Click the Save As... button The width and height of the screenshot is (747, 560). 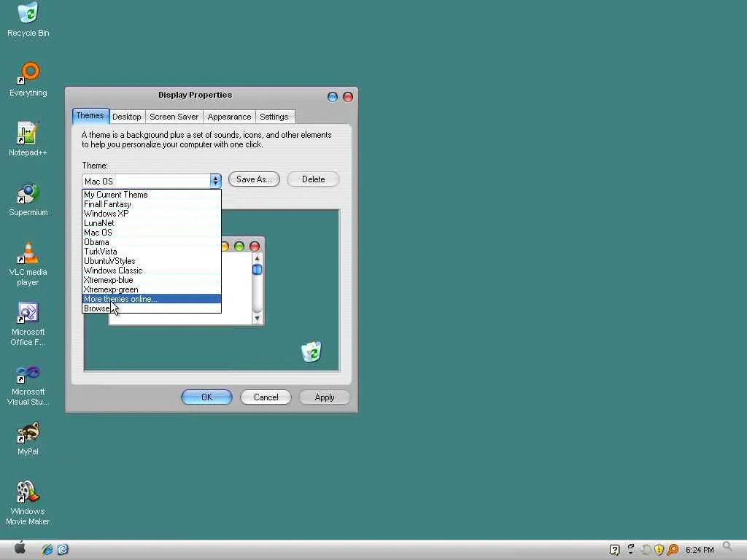tap(254, 179)
